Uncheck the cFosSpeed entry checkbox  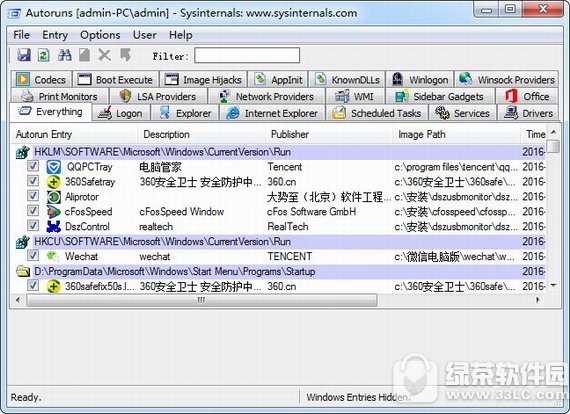point(33,210)
